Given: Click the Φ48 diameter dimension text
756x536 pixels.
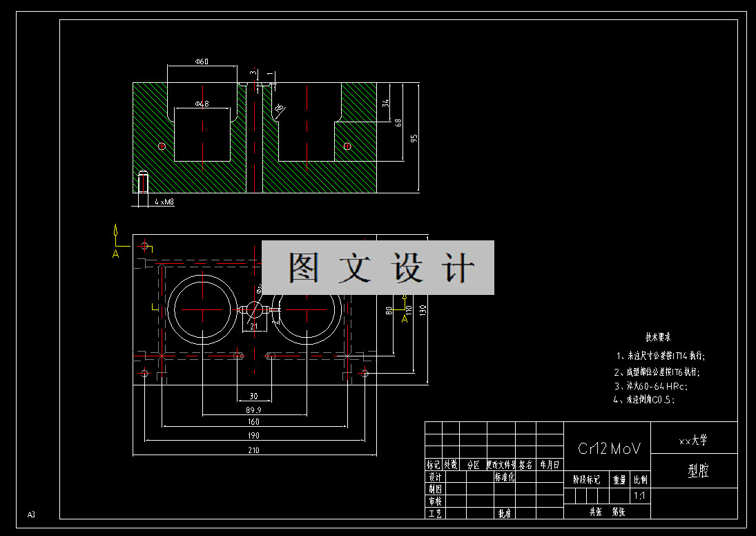Looking at the screenshot, I should point(202,104).
